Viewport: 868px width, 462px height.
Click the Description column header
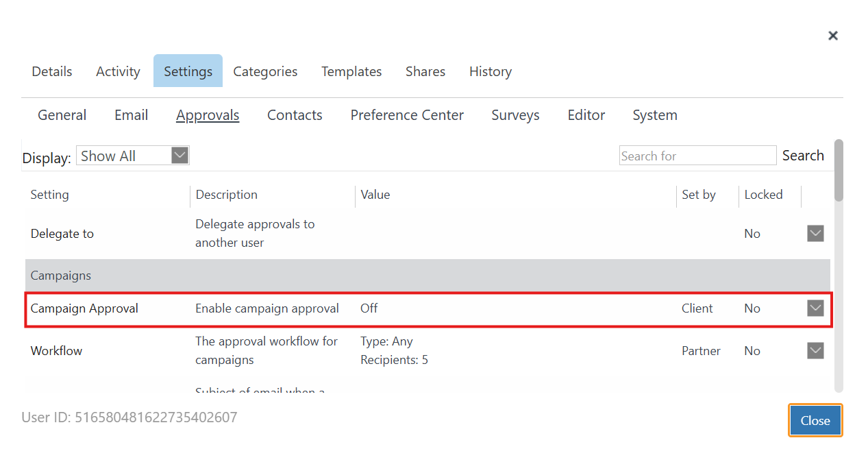pos(226,195)
